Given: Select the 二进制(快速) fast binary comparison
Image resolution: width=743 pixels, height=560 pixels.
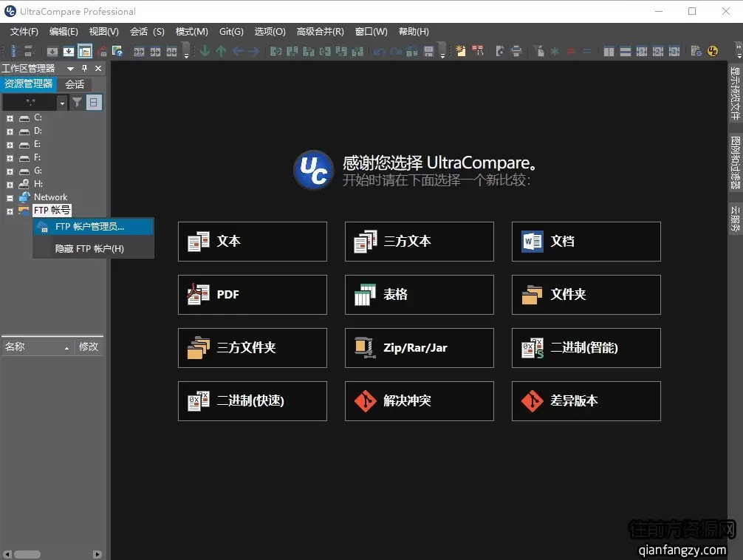Looking at the screenshot, I should tap(252, 400).
